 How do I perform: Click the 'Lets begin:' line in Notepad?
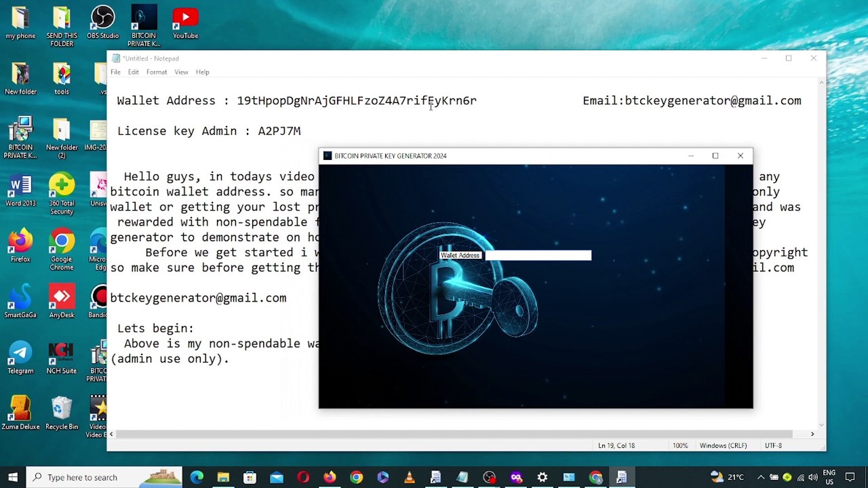coord(155,328)
